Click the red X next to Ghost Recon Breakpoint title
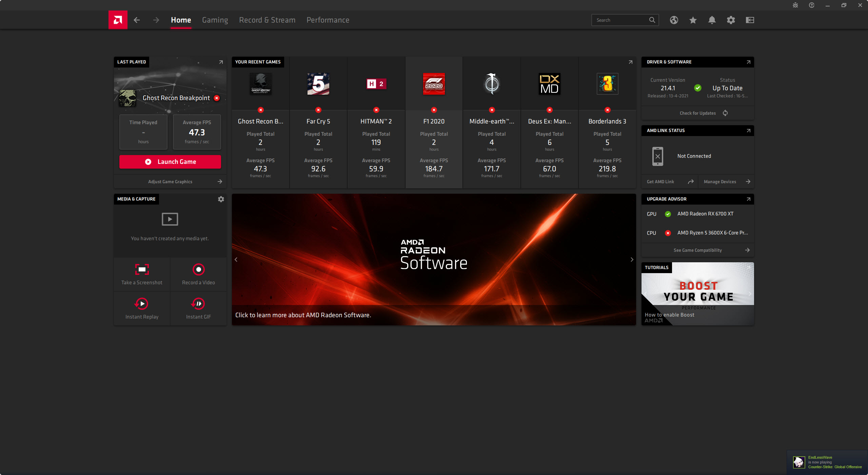The width and height of the screenshot is (868, 475). coord(217,98)
